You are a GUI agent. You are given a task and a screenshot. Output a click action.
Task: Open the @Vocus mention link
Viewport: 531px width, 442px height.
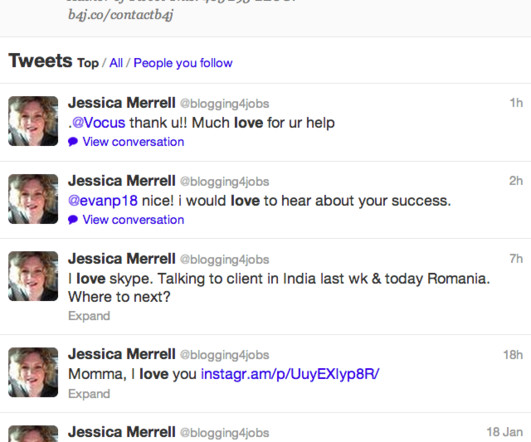(99, 123)
